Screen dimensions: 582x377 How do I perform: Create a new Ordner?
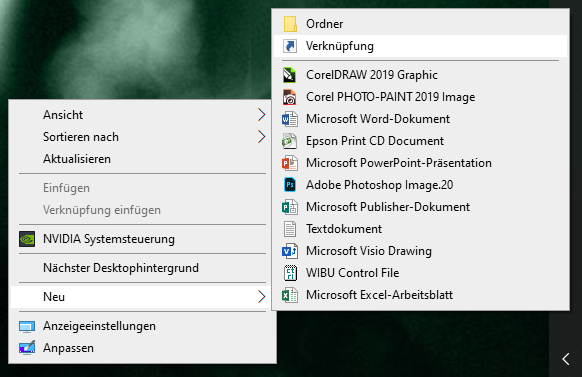[421, 24]
